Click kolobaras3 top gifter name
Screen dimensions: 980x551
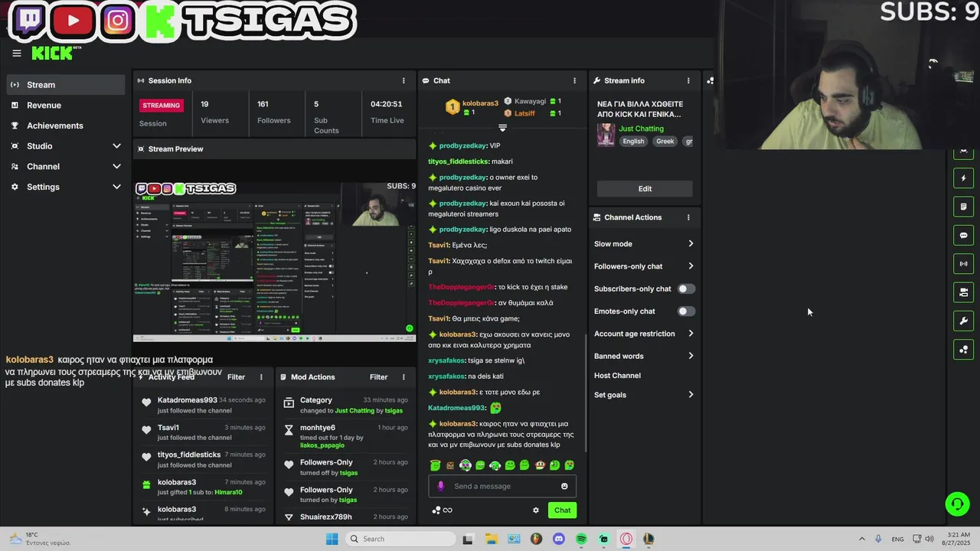(480, 103)
